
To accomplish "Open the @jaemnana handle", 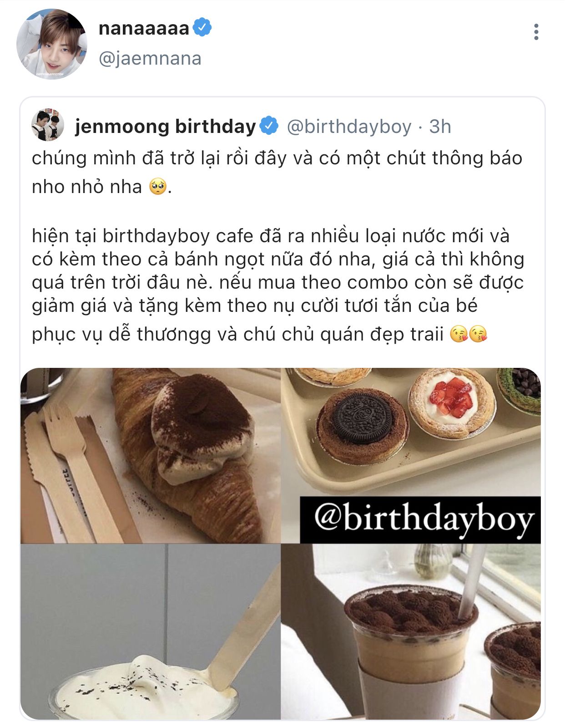I will pyautogui.click(x=150, y=59).
